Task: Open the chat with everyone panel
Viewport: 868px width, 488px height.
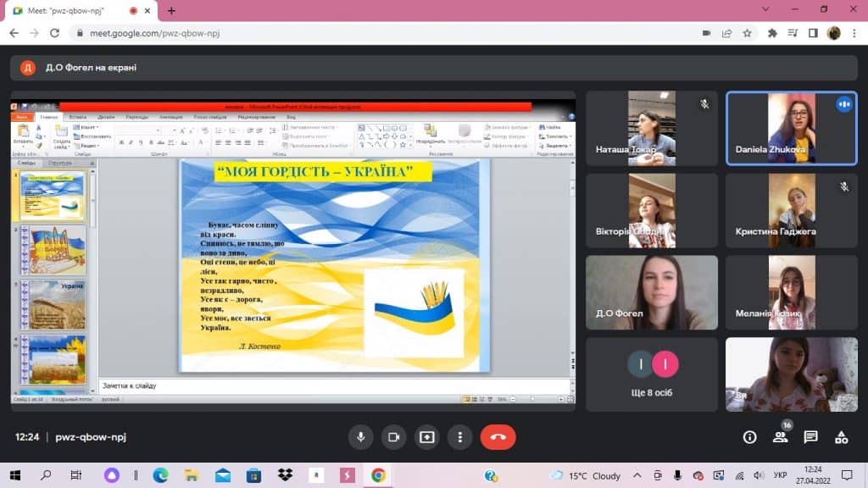Action: tap(810, 437)
